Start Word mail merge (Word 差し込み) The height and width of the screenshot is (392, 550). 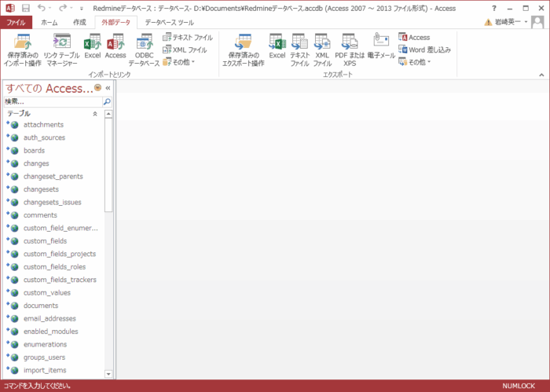pos(424,49)
